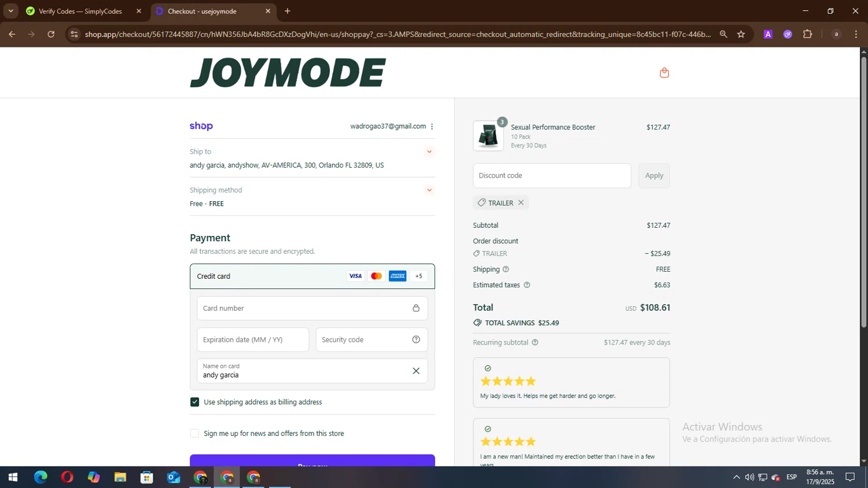The image size is (868, 488).
Task: Click the Shop logo
Action: click(x=201, y=126)
